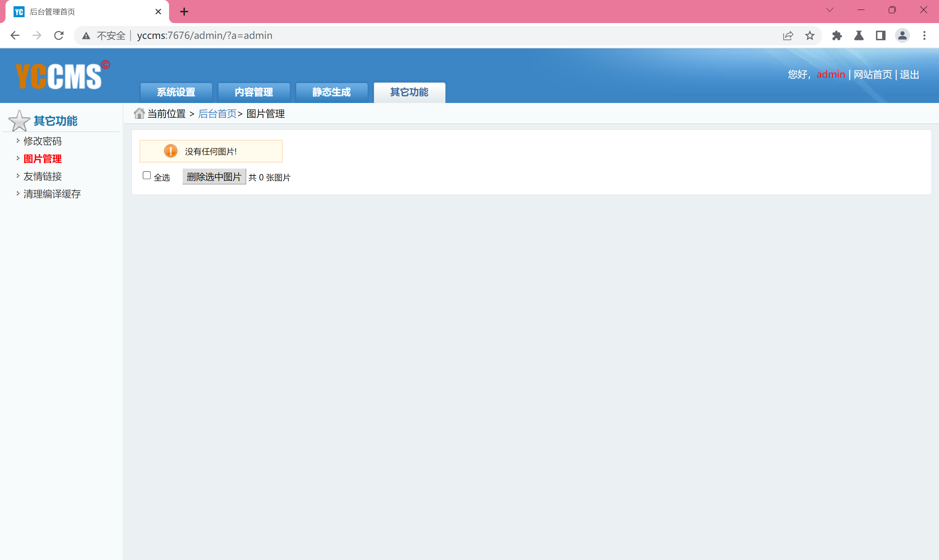The height and width of the screenshot is (560, 939).
Task: Click the home icon in breadcrumb
Action: pos(139,113)
